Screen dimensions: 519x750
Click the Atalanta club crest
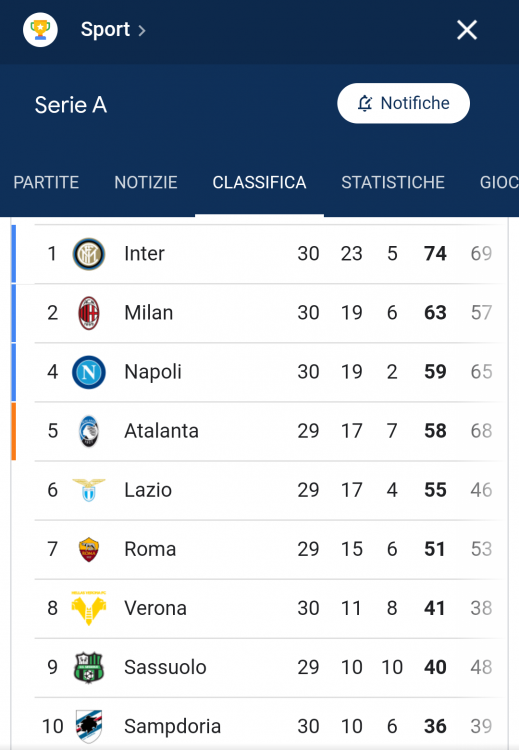[x=88, y=431]
